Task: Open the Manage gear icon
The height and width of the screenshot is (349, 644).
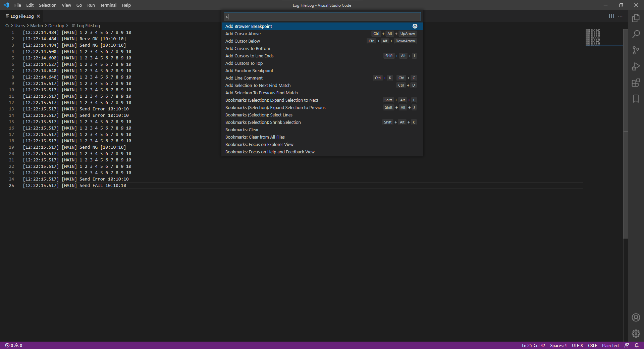Action: click(x=636, y=334)
